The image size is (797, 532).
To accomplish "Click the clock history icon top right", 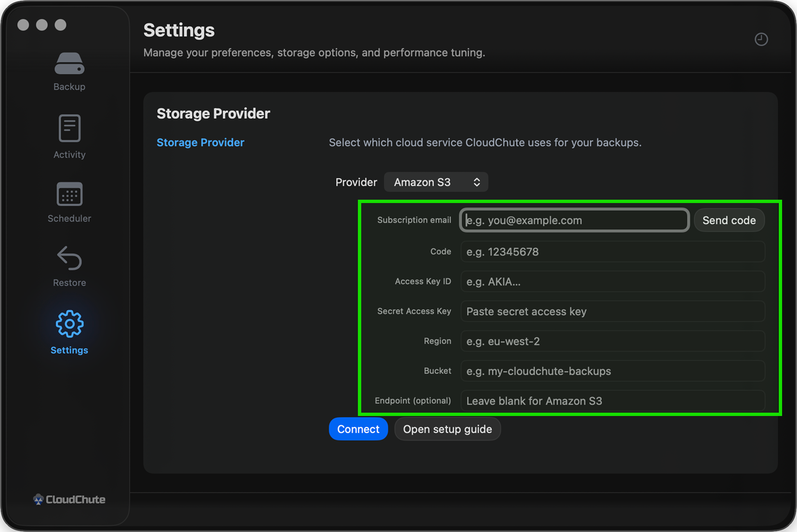I will [x=761, y=39].
